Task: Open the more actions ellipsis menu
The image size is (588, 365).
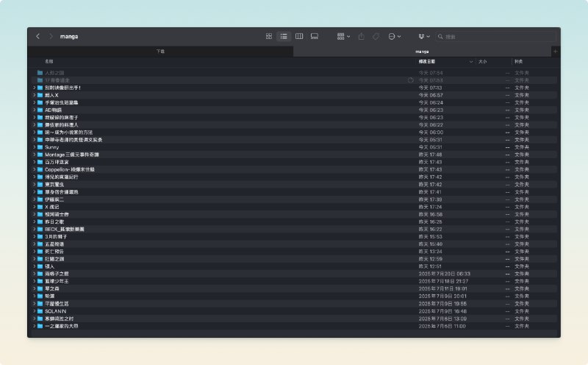Action: pos(394,36)
